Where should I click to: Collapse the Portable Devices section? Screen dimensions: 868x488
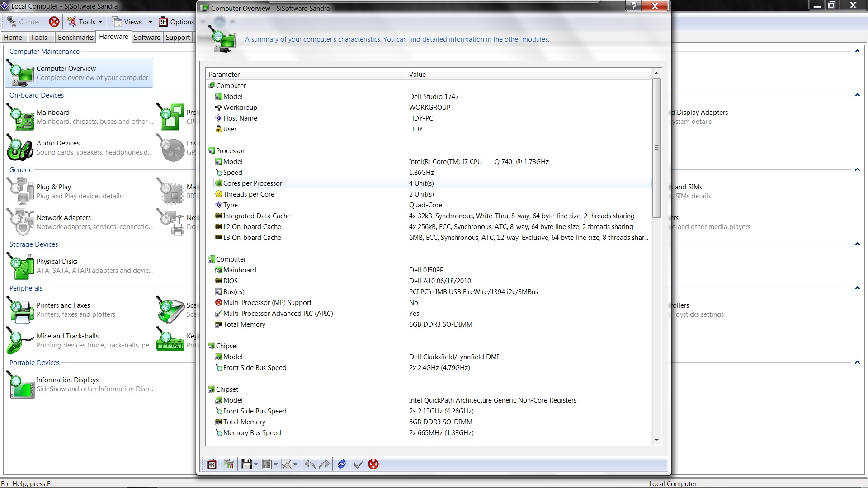(857, 362)
